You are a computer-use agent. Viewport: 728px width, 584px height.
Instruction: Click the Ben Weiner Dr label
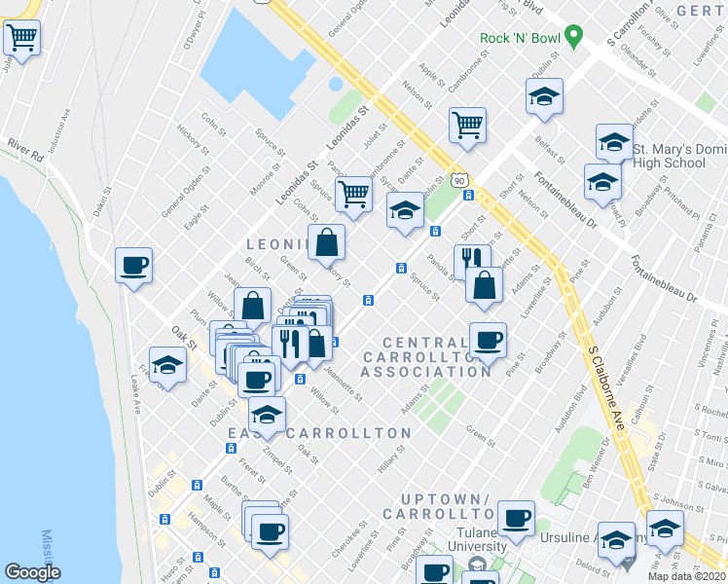click(x=597, y=462)
